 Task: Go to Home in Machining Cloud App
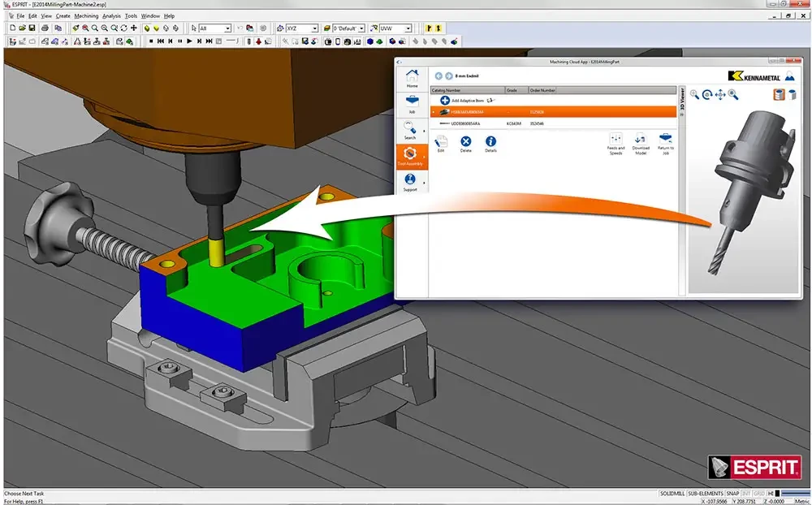412,79
